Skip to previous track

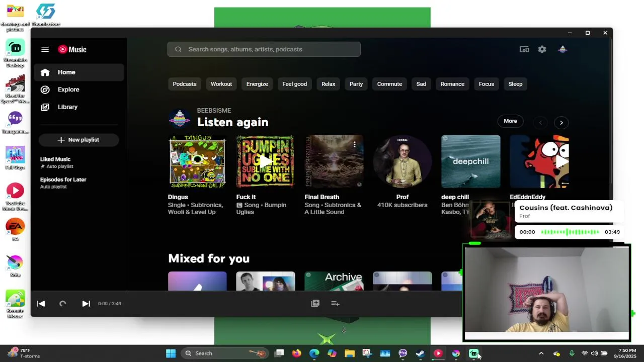pyautogui.click(x=41, y=303)
